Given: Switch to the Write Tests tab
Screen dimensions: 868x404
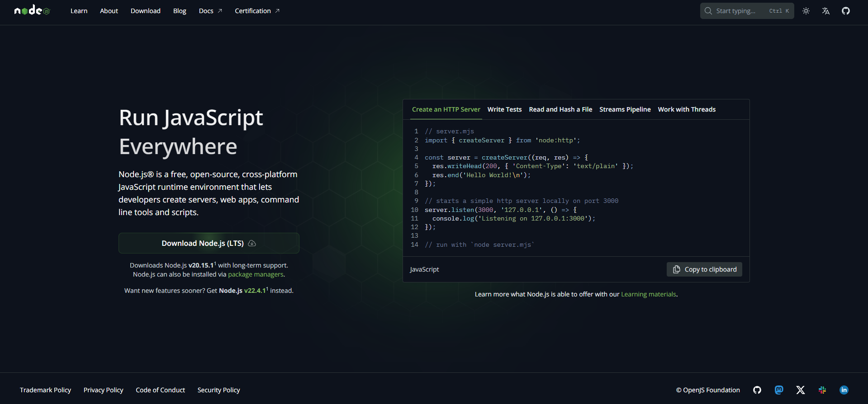Looking at the screenshot, I should pyautogui.click(x=504, y=109).
